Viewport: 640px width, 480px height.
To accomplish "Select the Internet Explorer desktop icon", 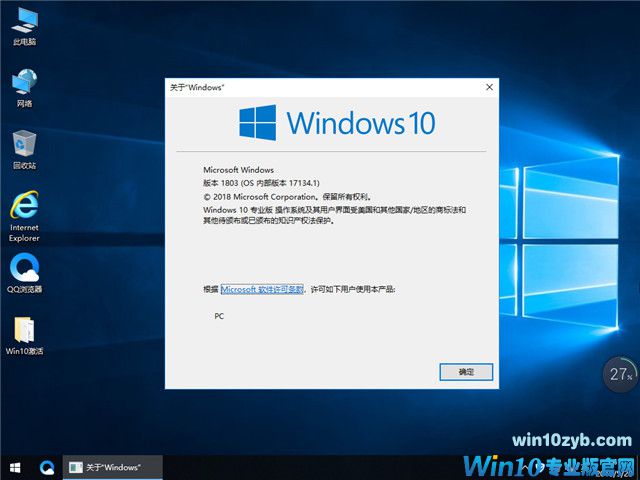I will 24,216.
